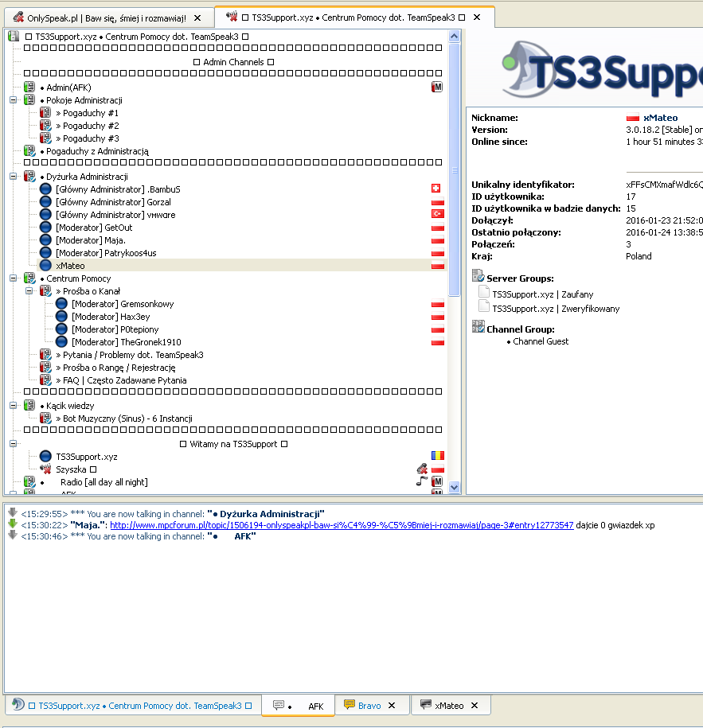Close the xMateo chat tab
Image resolution: width=703 pixels, height=728 pixels.
[x=475, y=706]
